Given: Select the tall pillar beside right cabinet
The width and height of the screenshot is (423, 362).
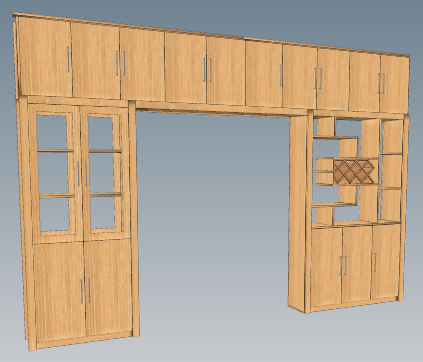Looking at the screenshot, I should [x=298, y=213].
